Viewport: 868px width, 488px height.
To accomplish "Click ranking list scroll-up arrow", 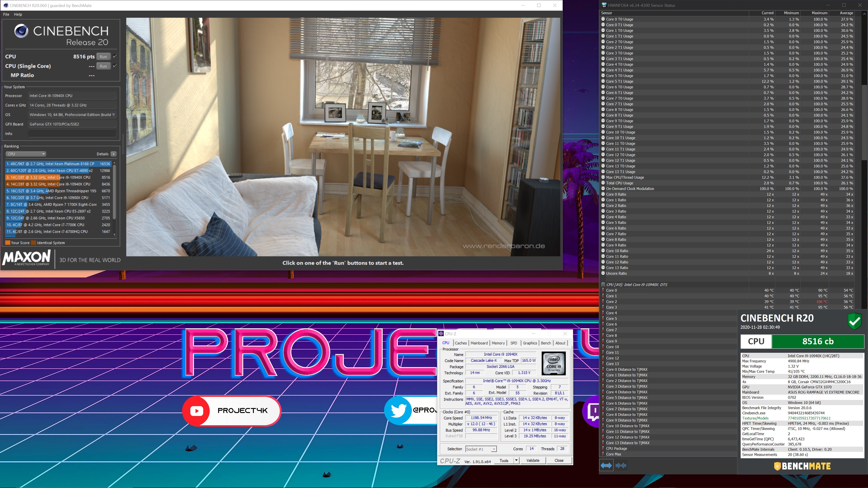I will click(x=115, y=163).
